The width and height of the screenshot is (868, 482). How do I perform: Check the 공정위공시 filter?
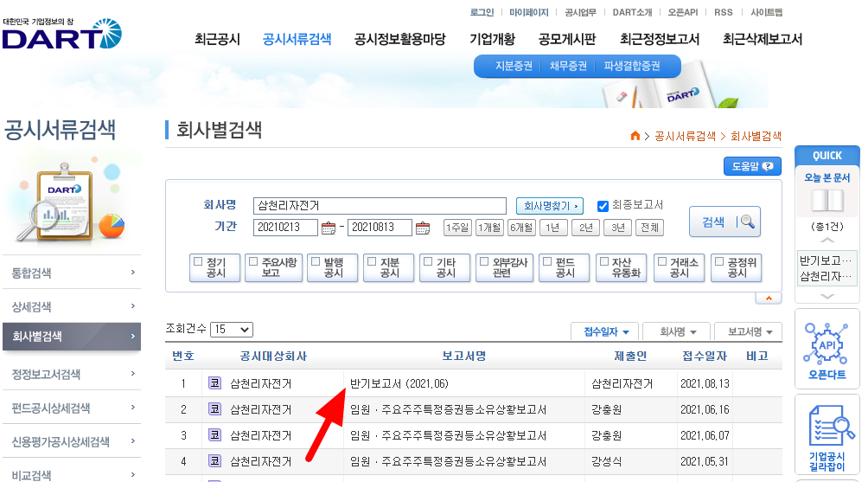coord(719,261)
